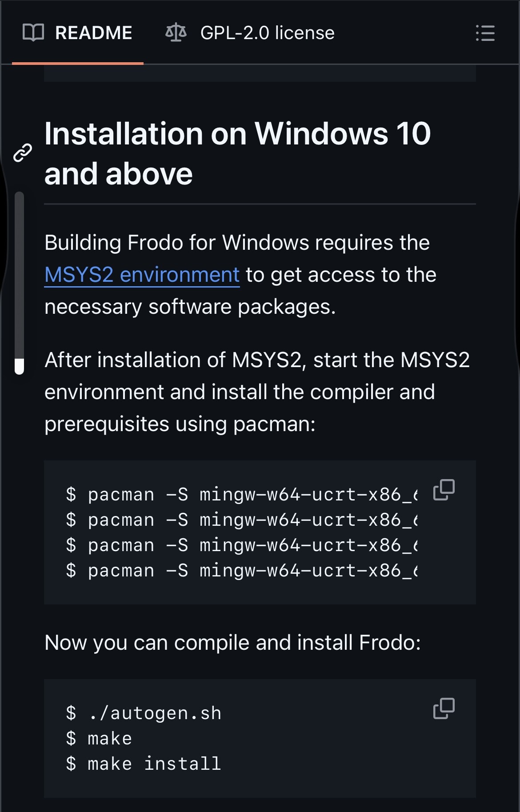Open the README outline list icon
This screenshot has height=812, width=520.
click(x=485, y=33)
